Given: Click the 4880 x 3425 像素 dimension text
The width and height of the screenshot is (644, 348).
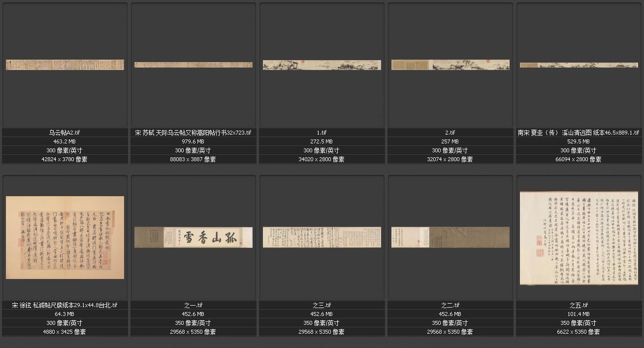Looking at the screenshot, I should [65, 332].
